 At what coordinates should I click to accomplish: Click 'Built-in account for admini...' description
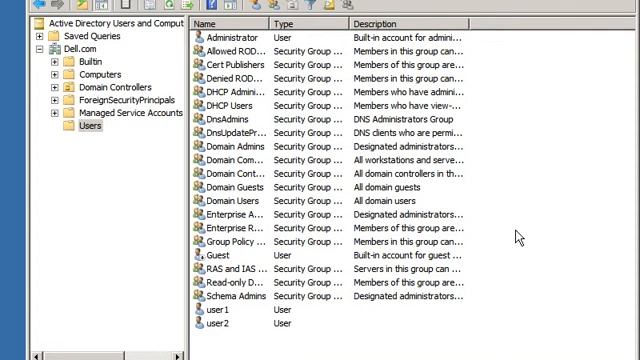(408, 38)
